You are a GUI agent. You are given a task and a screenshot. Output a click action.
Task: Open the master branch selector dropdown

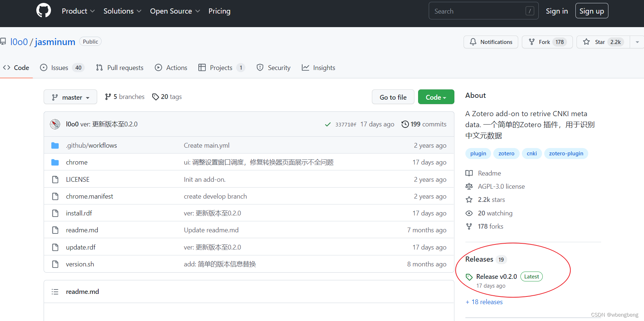(70, 97)
